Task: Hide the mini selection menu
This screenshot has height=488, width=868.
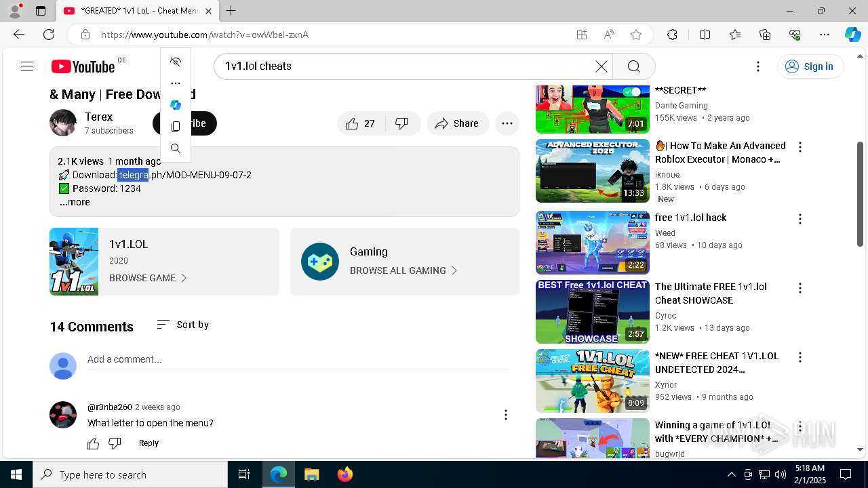Action: pyautogui.click(x=176, y=62)
